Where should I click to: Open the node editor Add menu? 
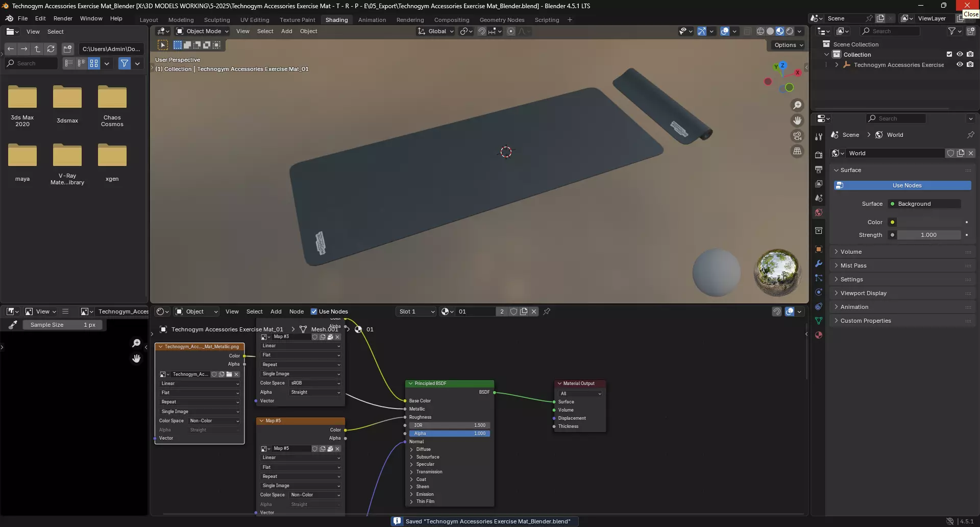click(x=276, y=312)
